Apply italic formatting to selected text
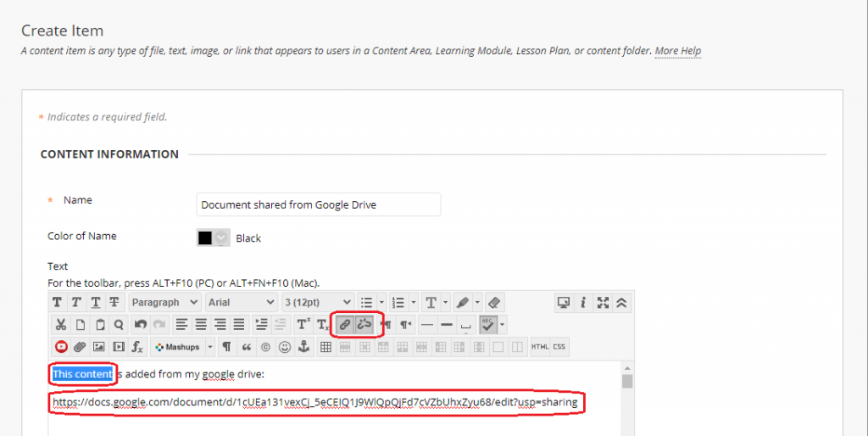 pyautogui.click(x=75, y=303)
